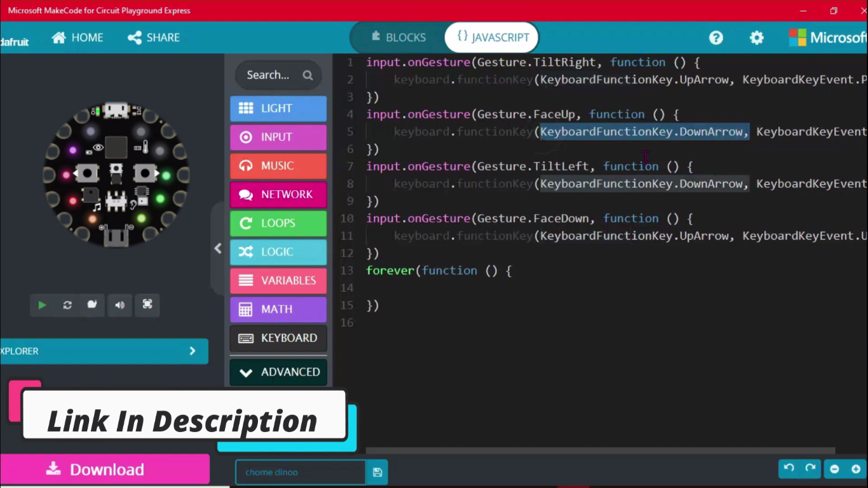The image size is (868, 488).
Task: Open the MATH blocks category
Action: pos(278,309)
